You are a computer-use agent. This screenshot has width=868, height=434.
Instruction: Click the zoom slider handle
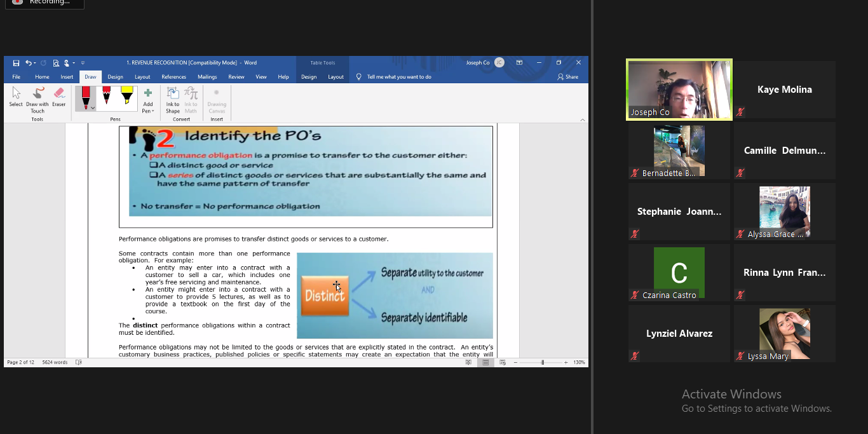[542, 362]
